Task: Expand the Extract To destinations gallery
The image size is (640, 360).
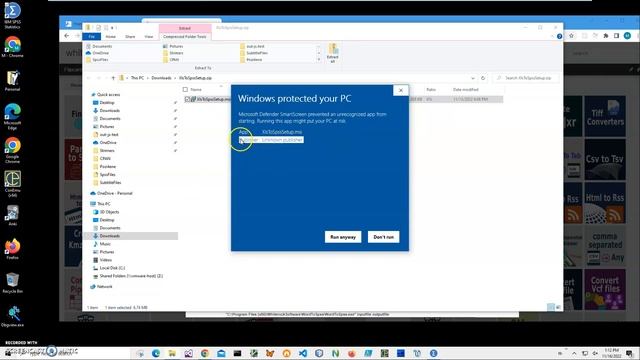Action: pos(319,60)
